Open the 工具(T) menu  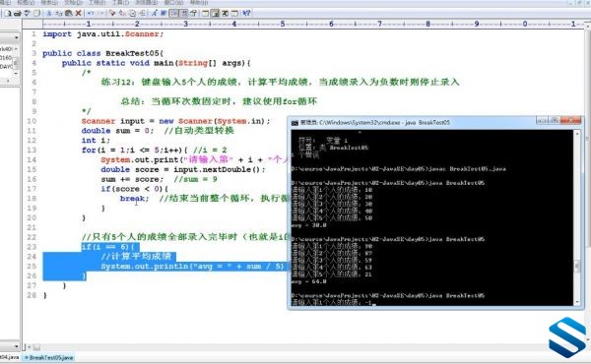[x=120, y=2]
